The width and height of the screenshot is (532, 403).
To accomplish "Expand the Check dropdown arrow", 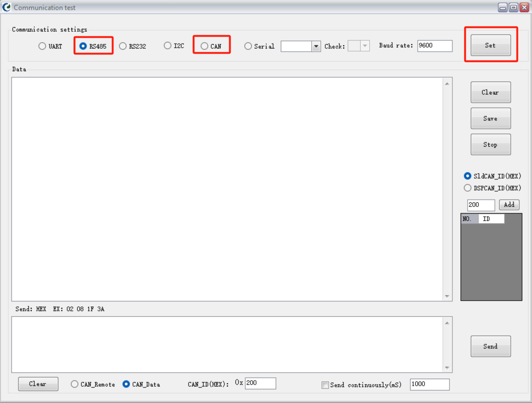I will click(364, 46).
